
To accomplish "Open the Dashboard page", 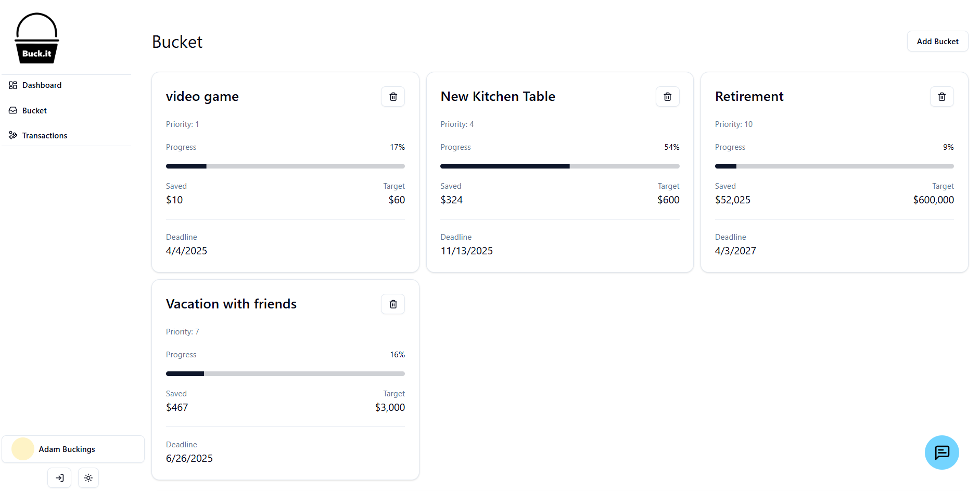I will (x=42, y=85).
